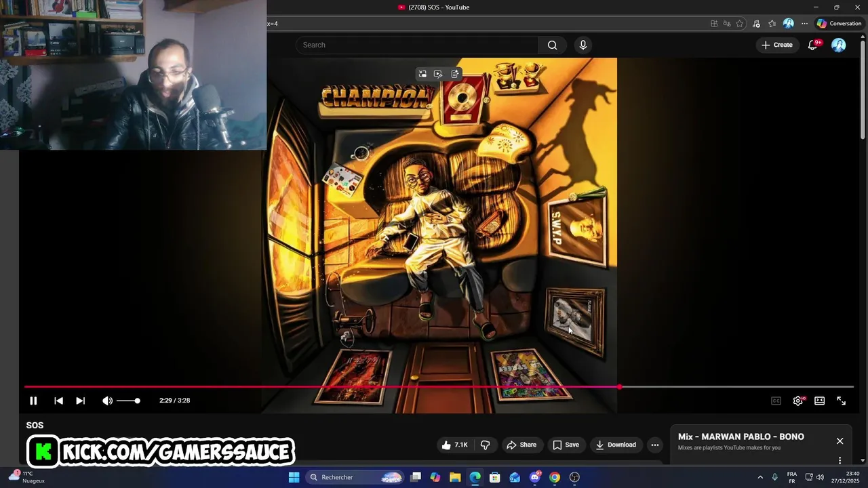
Task: Open the YouTube account avatar menu
Action: click(839, 45)
